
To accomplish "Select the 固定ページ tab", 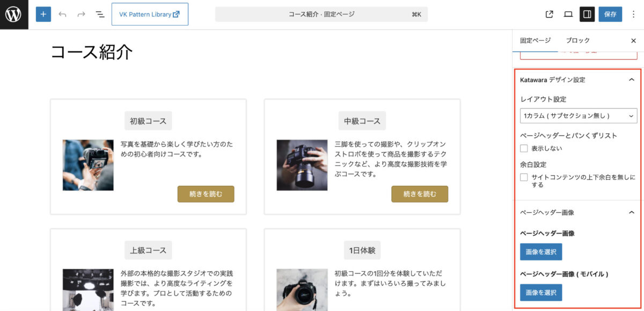I will pos(535,40).
